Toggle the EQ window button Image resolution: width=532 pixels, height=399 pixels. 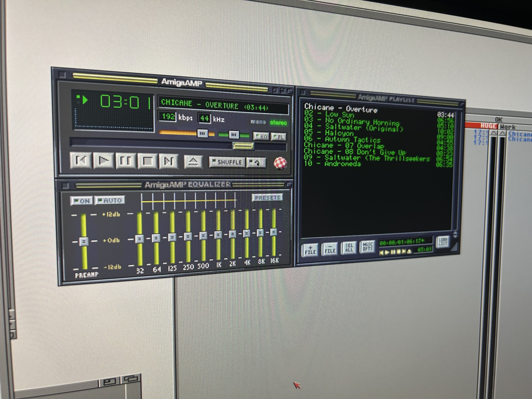click(261, 136)
